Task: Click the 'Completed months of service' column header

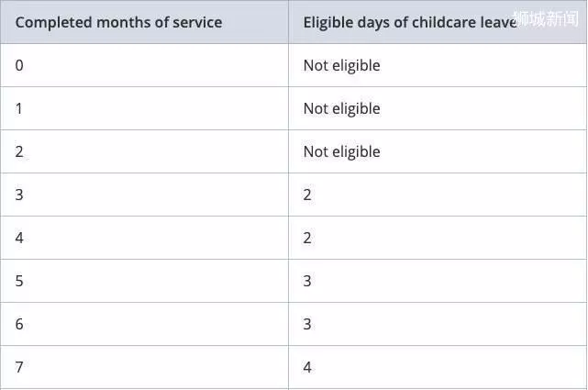Action: (x=118, y=23)
